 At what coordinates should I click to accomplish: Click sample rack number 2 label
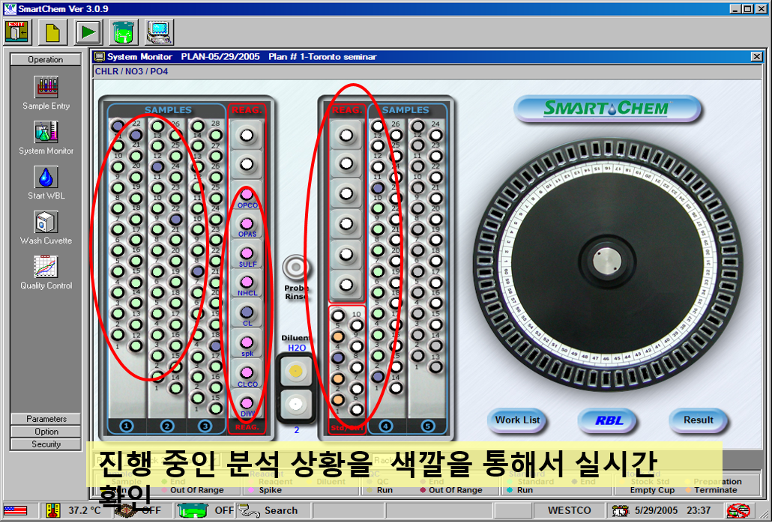(167, 426)
